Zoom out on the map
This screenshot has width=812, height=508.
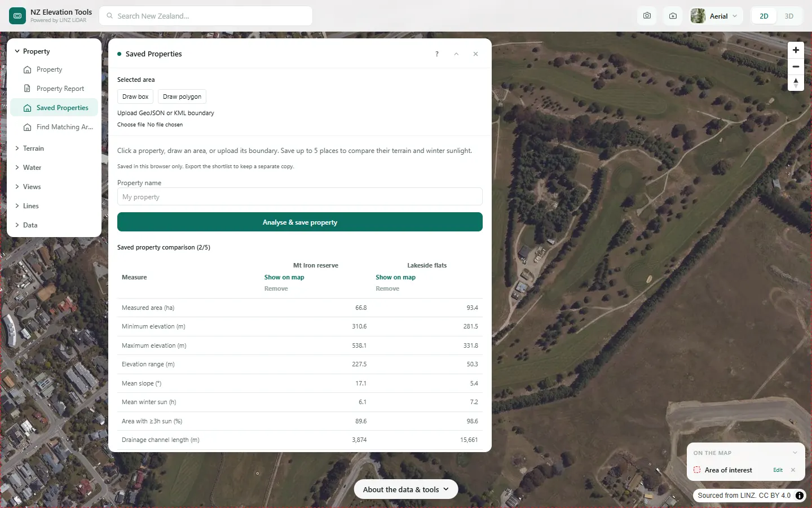796,67
